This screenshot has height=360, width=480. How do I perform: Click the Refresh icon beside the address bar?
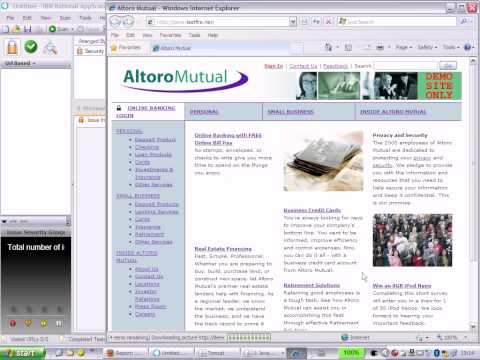click(x=316, y=22)
